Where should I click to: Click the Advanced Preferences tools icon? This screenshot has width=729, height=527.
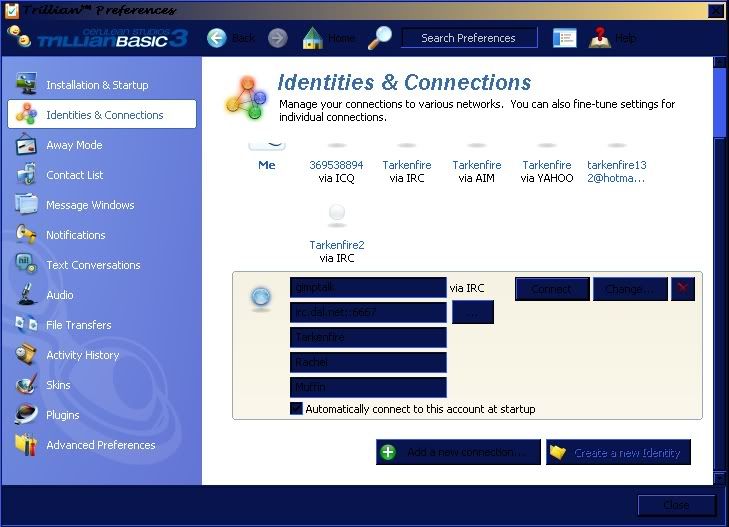(26, 445)
